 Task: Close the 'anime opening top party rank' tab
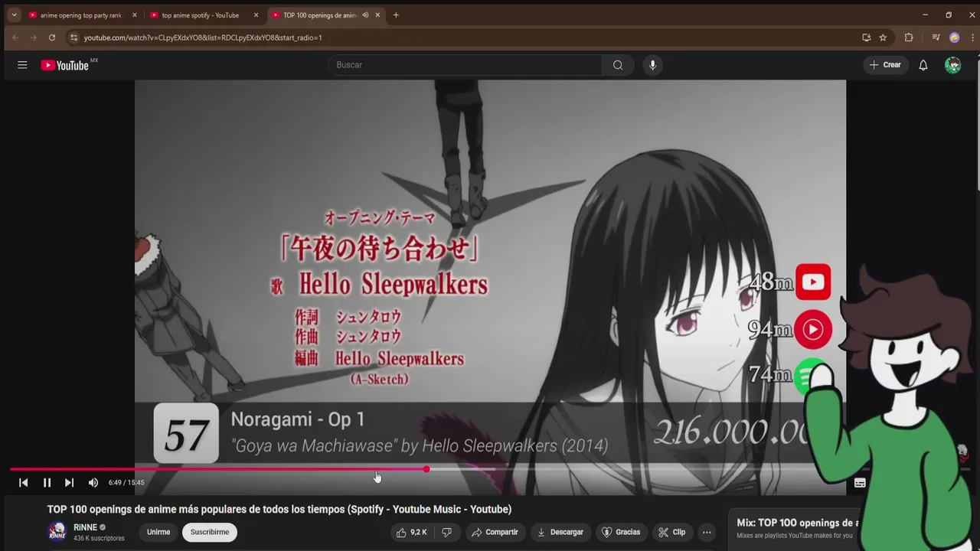point(135,15)
